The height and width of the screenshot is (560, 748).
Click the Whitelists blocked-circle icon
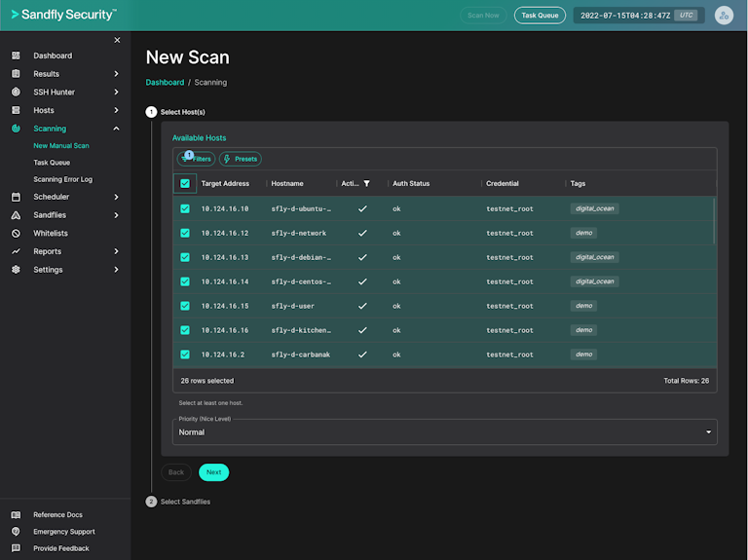click(x=16, y=234)
